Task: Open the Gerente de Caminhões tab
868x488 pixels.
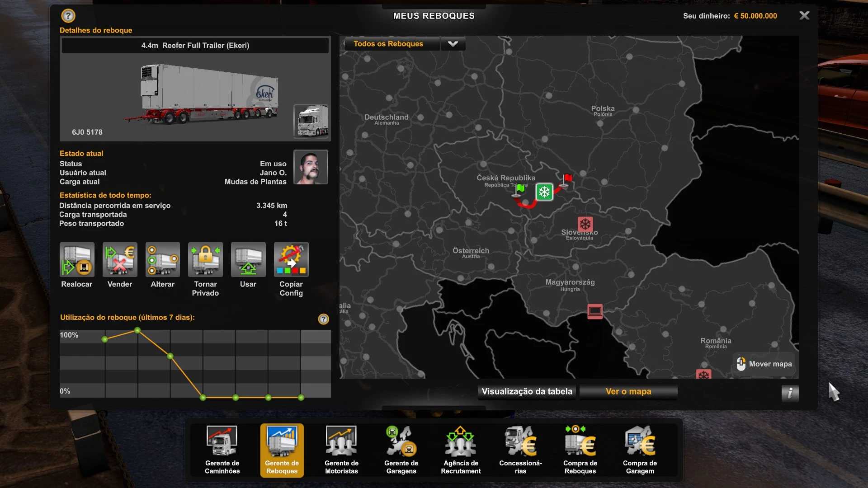Action: click(222, 450)
